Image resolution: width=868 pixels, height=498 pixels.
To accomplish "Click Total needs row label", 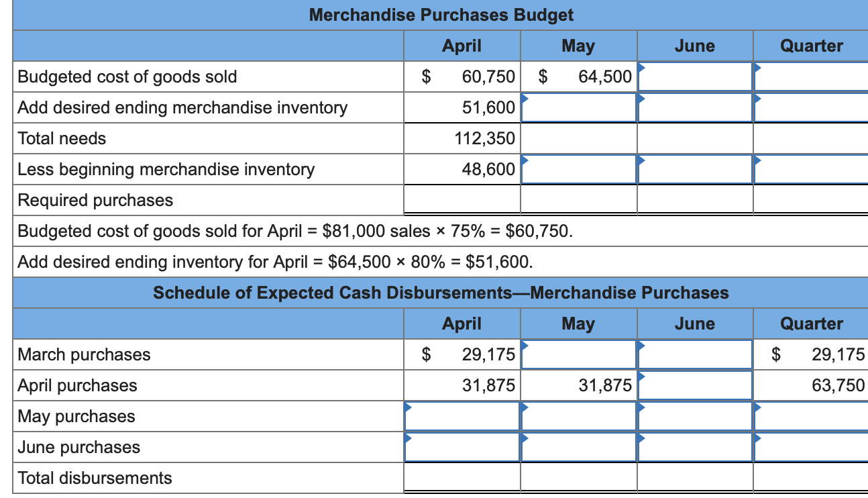I will tap(62, 139).
